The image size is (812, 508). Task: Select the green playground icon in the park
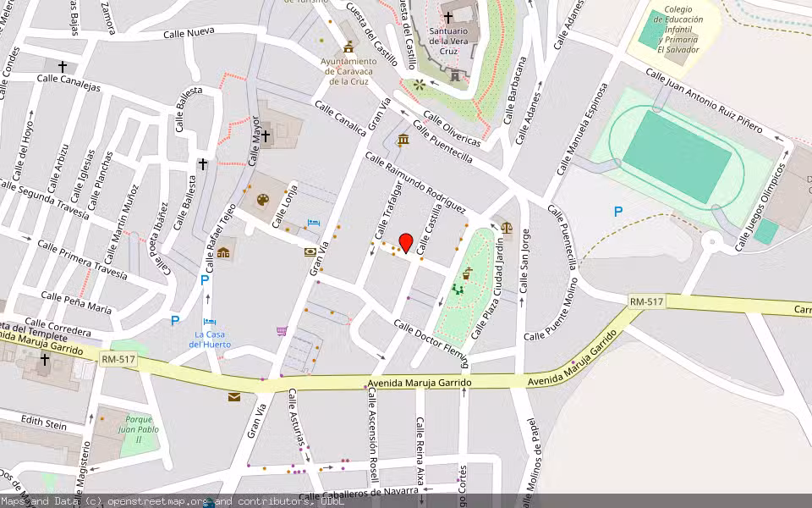point(458,289)
